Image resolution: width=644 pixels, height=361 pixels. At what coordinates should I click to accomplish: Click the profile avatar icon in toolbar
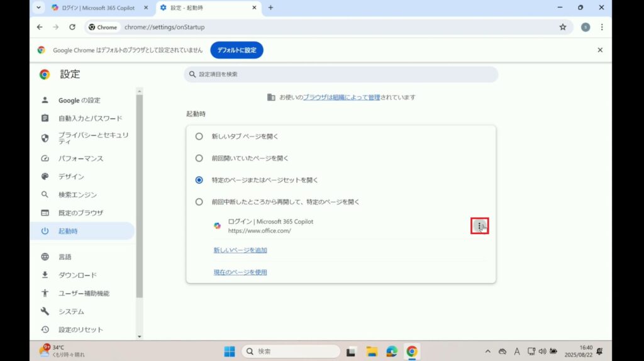click(586, 27)
